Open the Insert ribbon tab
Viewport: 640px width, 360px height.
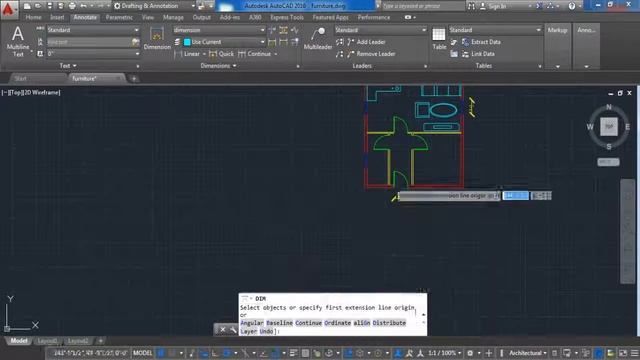(x=57, y=17)
